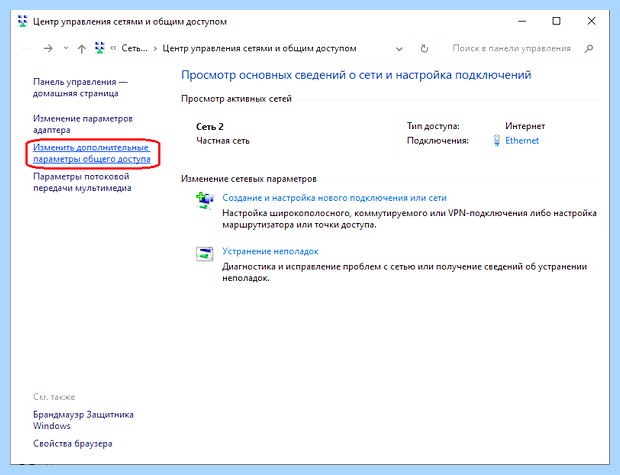Viewport: 620px width, 475px height.
Task: Maximize the network center window
Action: (x=556, y=21)
